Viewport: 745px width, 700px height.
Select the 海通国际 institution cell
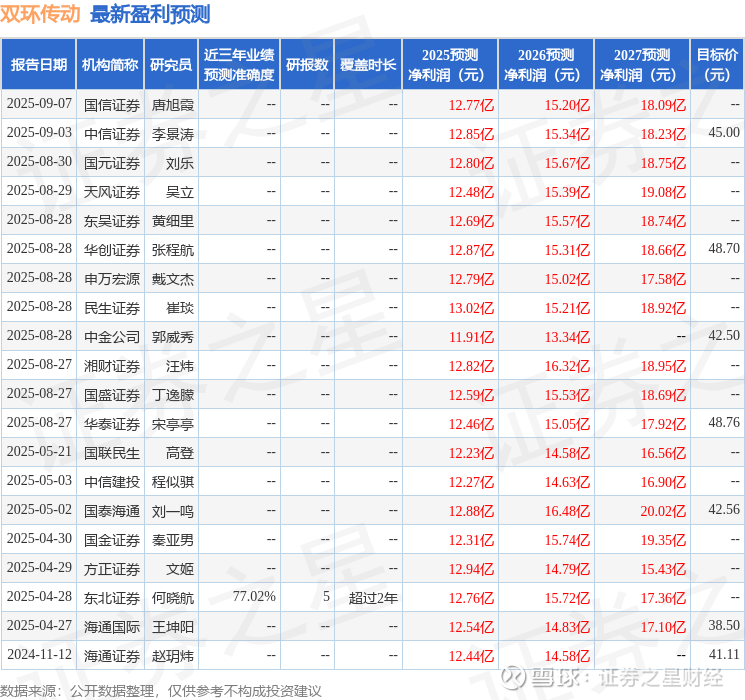click(x=112, y=627)
